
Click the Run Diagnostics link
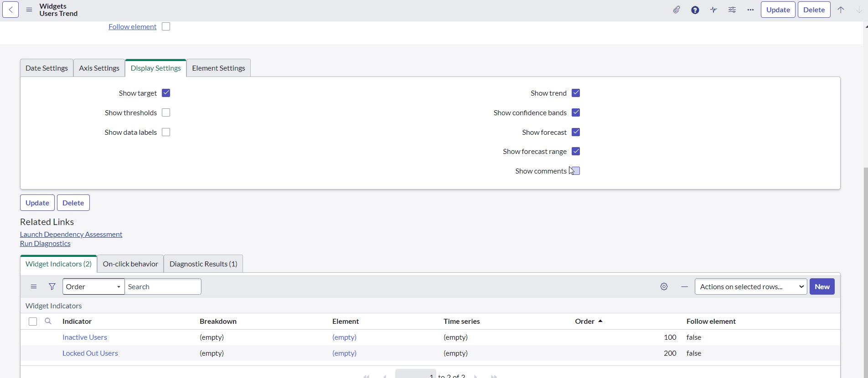click(45, 243)
